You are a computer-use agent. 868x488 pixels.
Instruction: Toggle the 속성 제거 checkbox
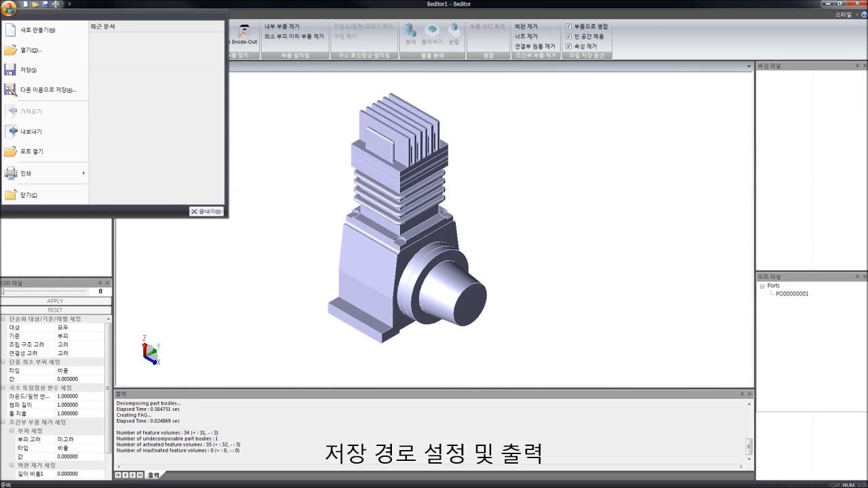point(568,46)
